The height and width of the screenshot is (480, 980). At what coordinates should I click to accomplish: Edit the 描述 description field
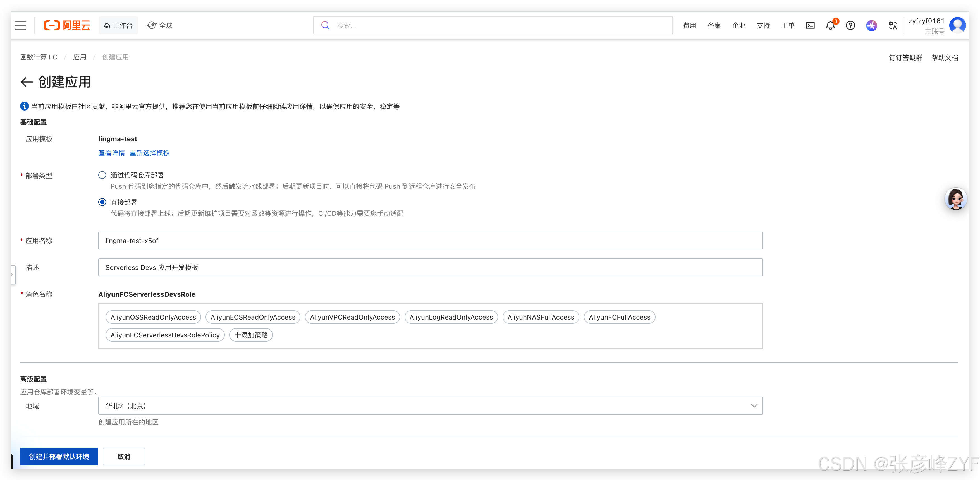(x=430, y=267)
